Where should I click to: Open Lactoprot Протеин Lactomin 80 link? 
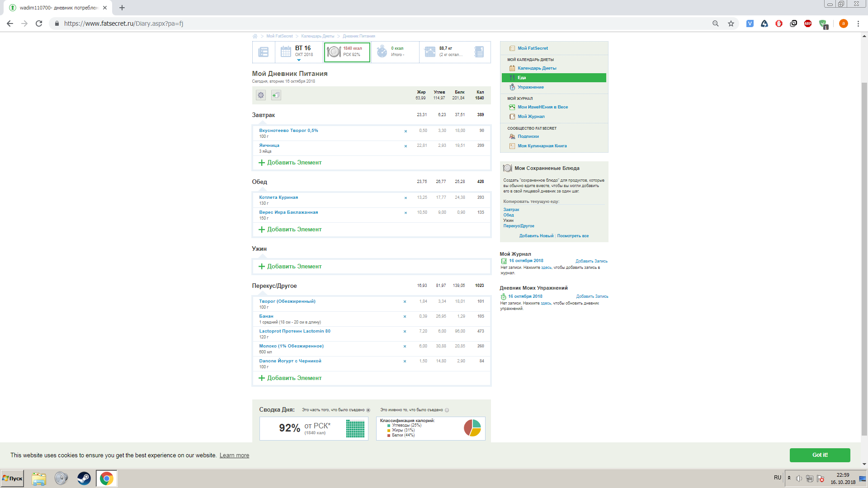(x=294, y=331)
